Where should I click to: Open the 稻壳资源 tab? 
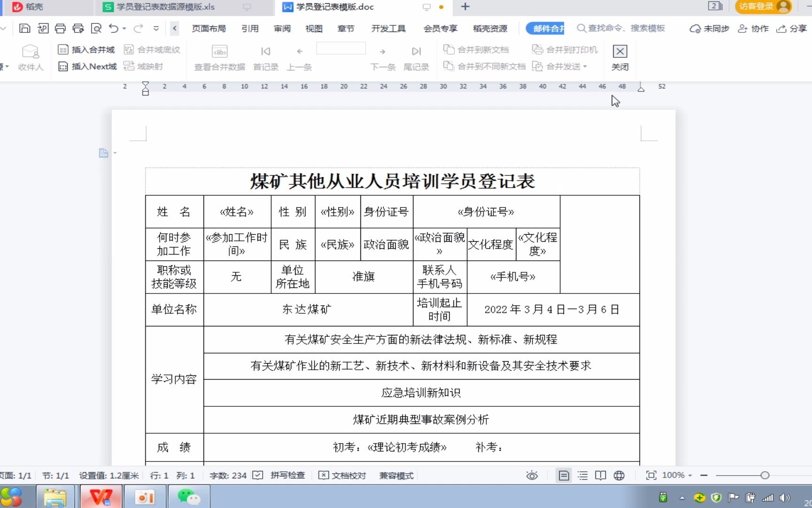(x=490, y=29)
